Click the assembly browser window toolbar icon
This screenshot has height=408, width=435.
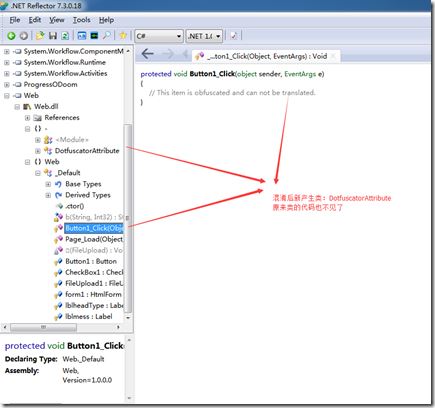point(82,36)
